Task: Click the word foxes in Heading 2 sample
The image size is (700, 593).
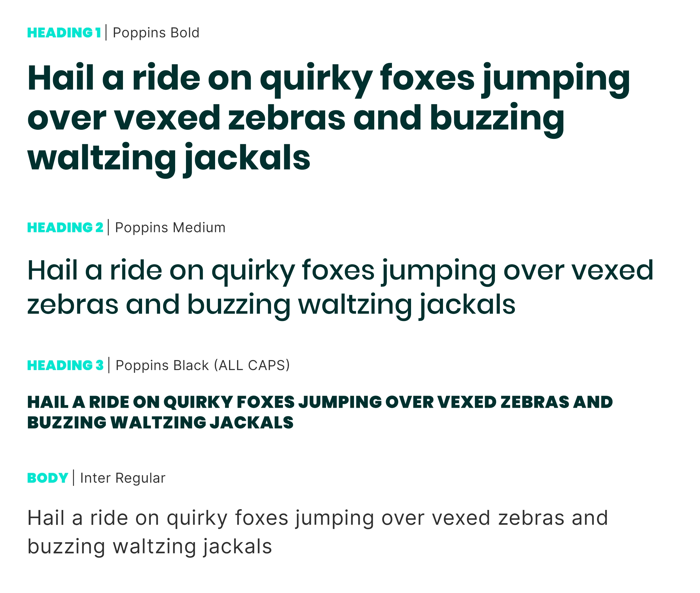Action: (x=338, y=271)
